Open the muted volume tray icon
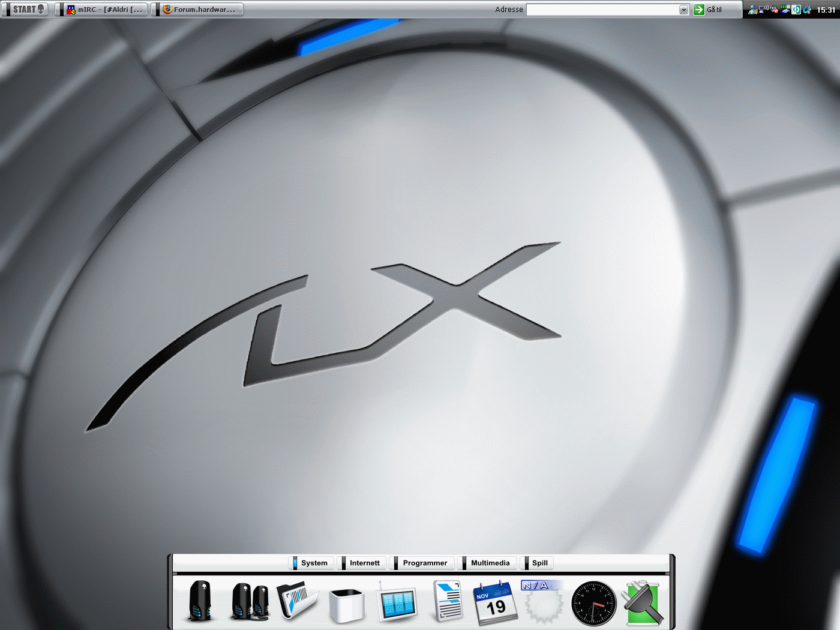 coord(774,9)
